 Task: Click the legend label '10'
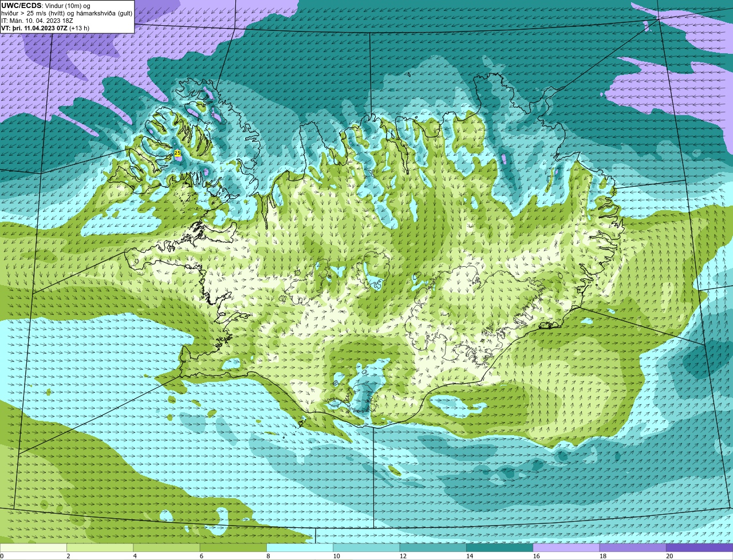click(x=336, y=556)
